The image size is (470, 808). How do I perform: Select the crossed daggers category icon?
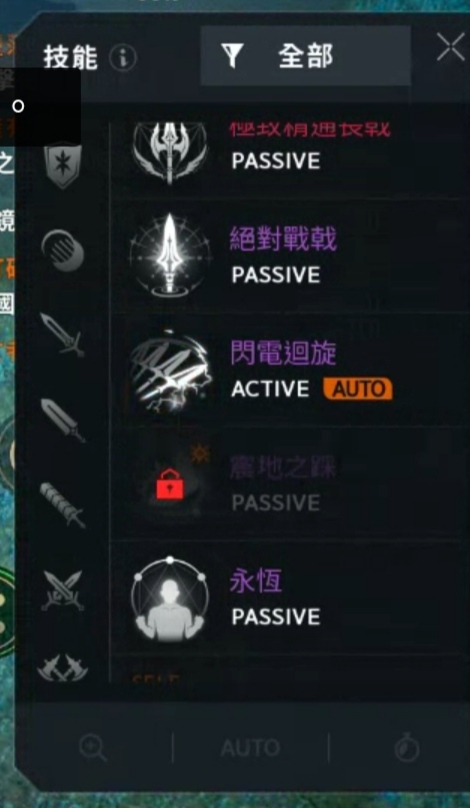62,590
